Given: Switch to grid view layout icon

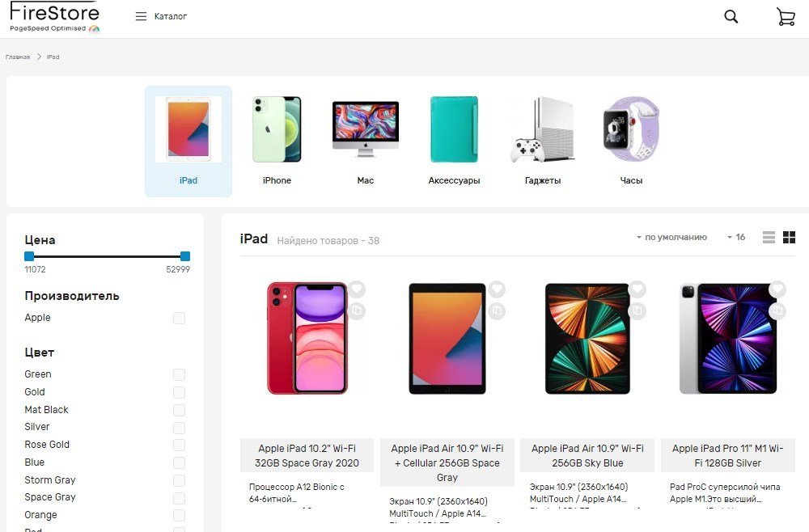Looking at the screenshot, I should (x=789, y=237).
